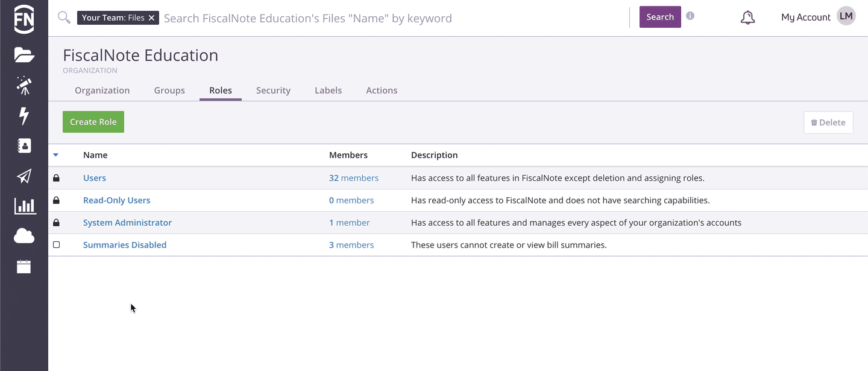This screenshot has width=868, height=371.
Task: Click the Description column header
Action: pyautogui.click(x=435, y=155)
